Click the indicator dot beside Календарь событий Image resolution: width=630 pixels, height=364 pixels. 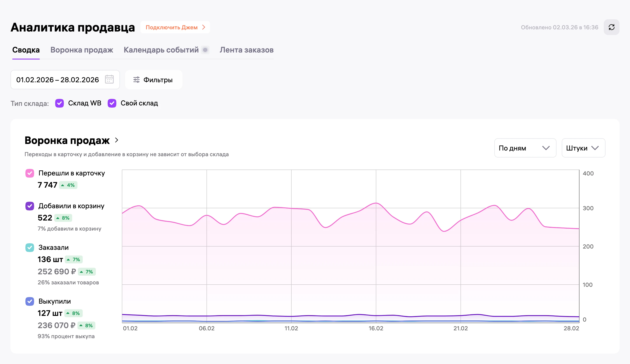pyautogui.click(x=205, y=50)
